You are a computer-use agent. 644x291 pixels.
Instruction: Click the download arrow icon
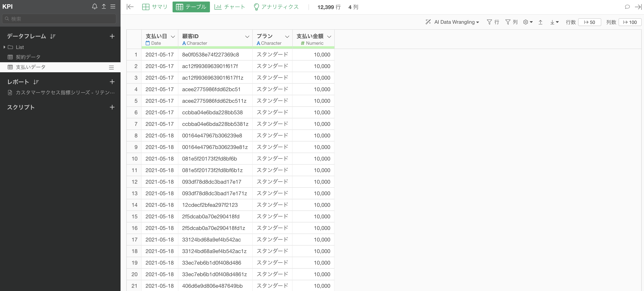point(552,22)
